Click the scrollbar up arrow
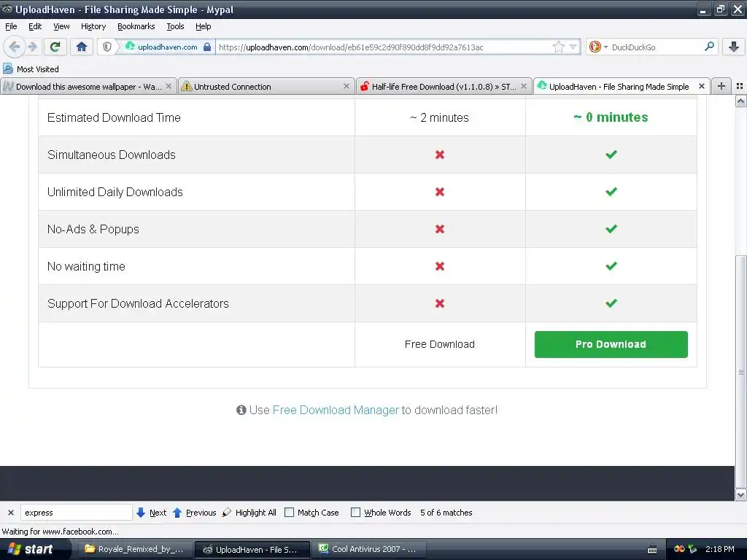Screen dimensions: 747x560 click(x=741, y=101)
